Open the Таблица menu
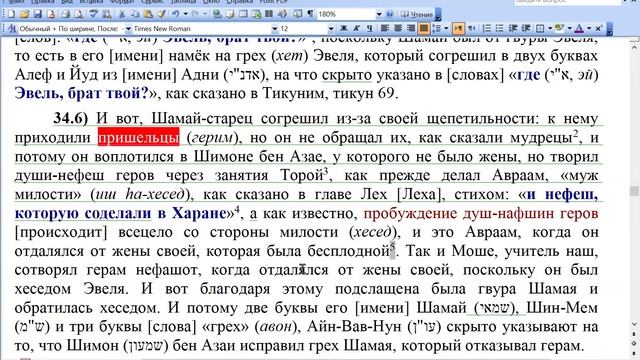 coord(183,2)
